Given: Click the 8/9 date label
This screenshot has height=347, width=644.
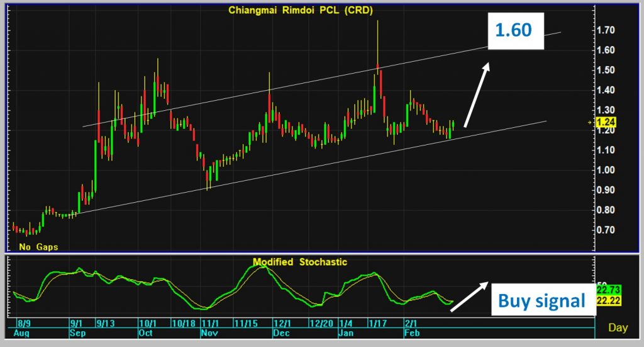Looking at the screenshot, I should 25,323.
